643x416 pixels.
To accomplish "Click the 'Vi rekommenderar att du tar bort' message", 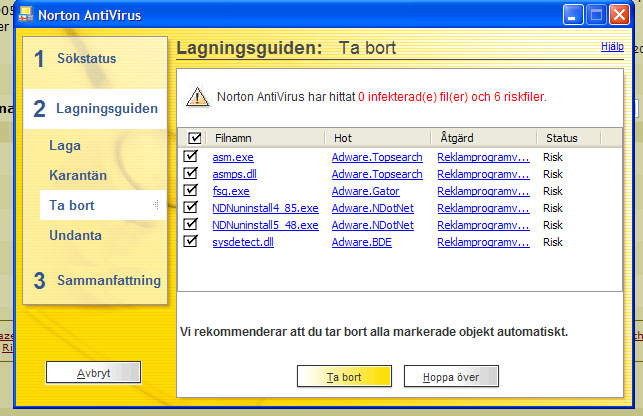I will point(374,331).
